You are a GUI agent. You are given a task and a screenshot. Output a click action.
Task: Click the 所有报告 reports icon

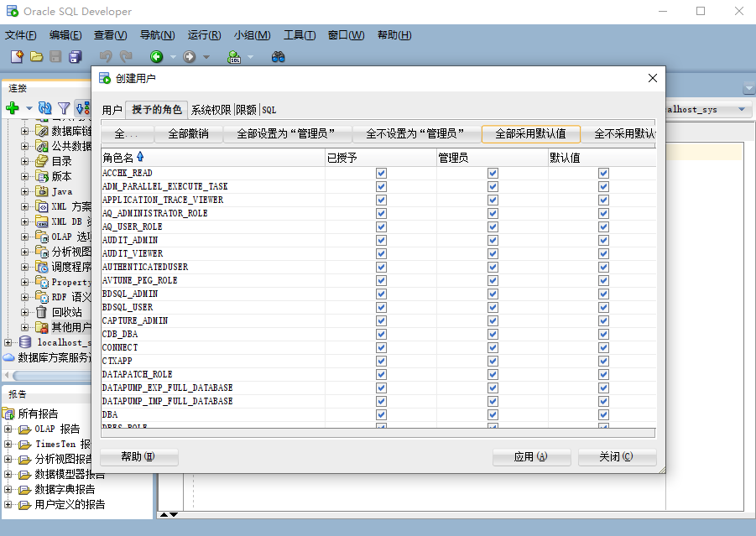(x=8, y=414)
